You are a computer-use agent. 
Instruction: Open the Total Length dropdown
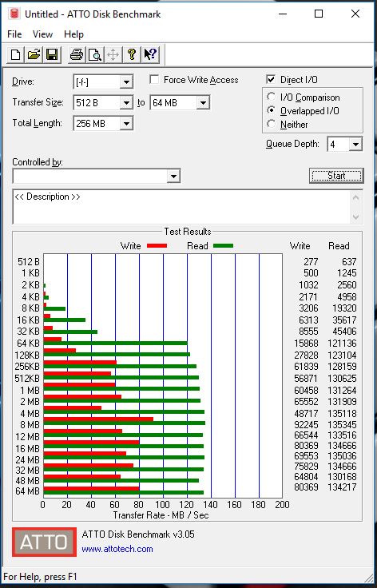(126, 123)
